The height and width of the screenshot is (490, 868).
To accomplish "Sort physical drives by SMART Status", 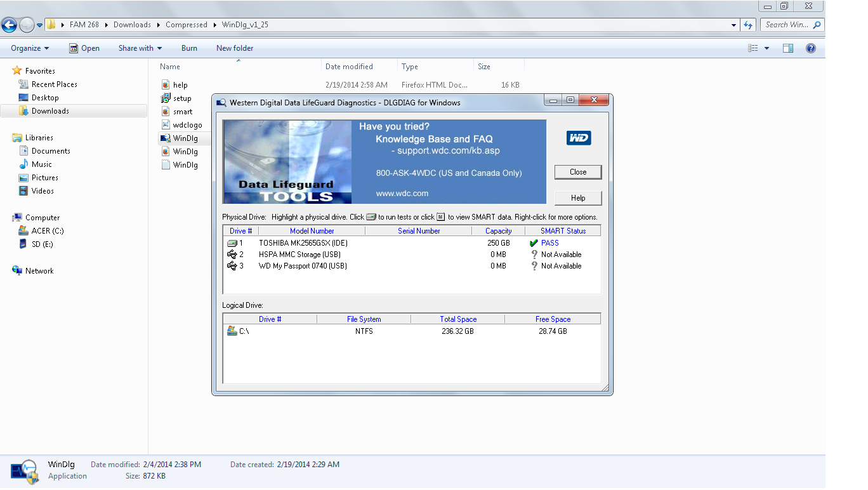I will click(563, 231).
